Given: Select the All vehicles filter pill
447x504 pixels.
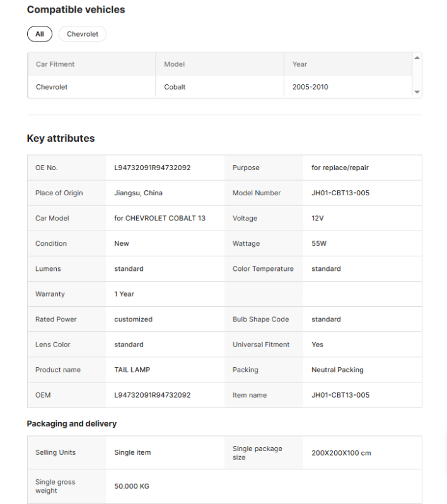Looking at the screenshot, I should (x=39, y=34).
